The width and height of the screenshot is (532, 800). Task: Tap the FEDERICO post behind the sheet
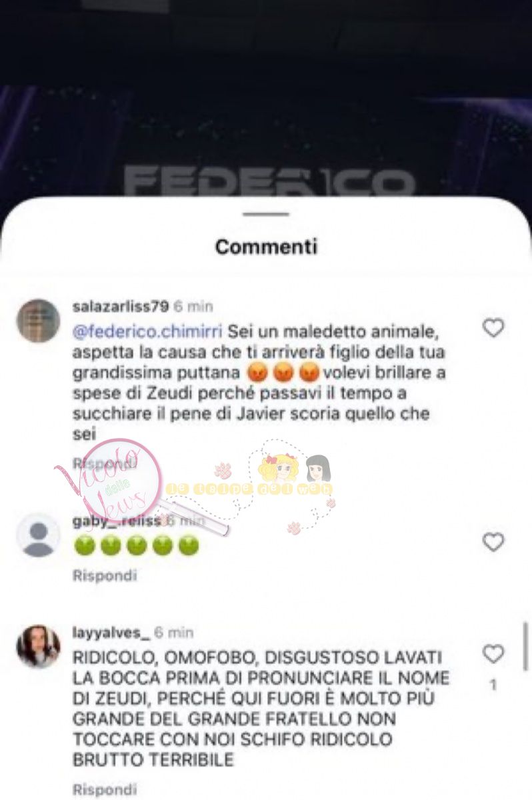click(x=269, y=181)
